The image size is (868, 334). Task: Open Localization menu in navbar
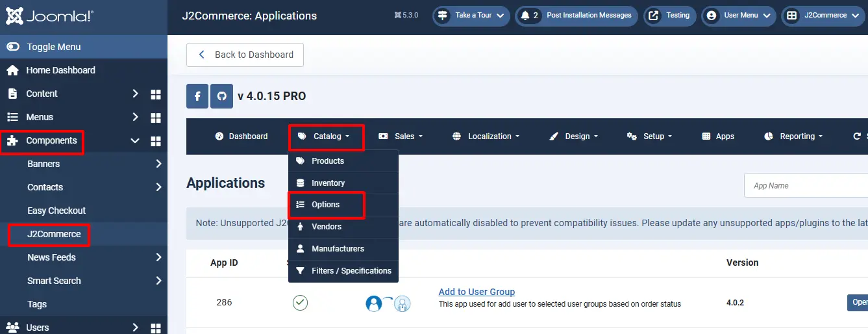click(486, 136)
